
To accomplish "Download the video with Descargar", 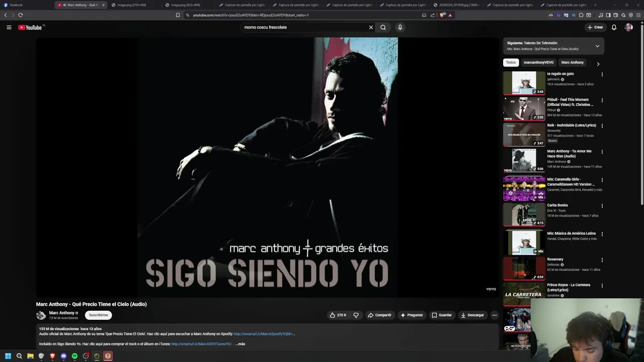I will (472, 315).
